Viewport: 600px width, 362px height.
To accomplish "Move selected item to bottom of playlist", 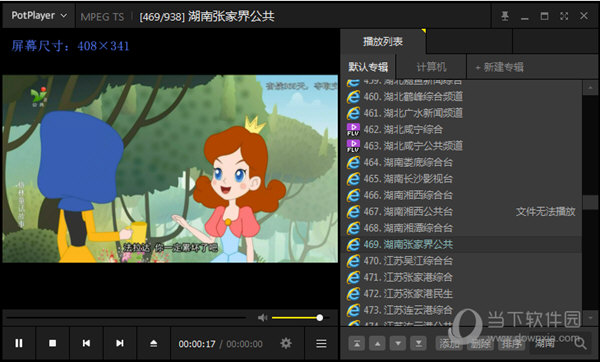I will [419, 344].
